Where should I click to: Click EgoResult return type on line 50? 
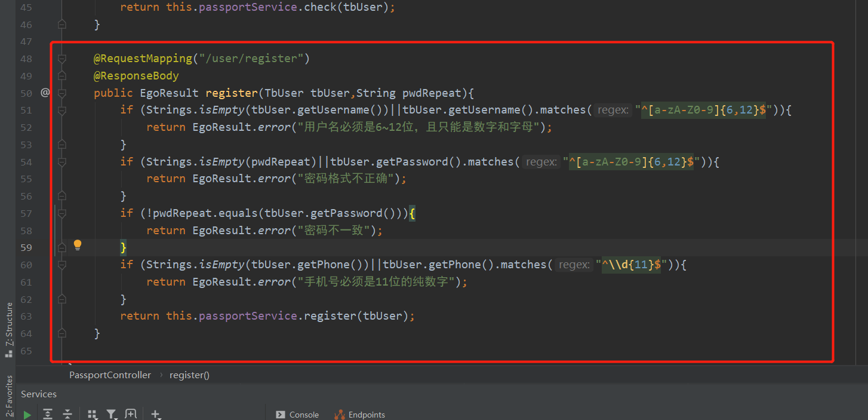click(170, 93)
